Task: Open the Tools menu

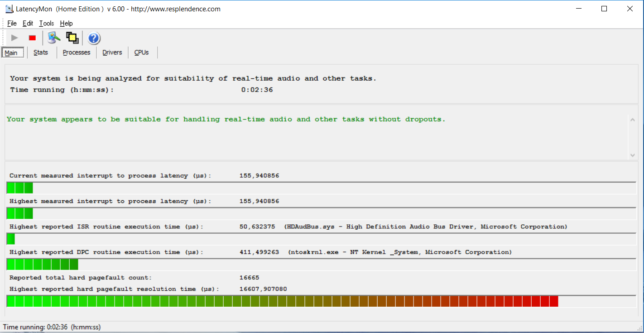Action: (x=46, y=23)
